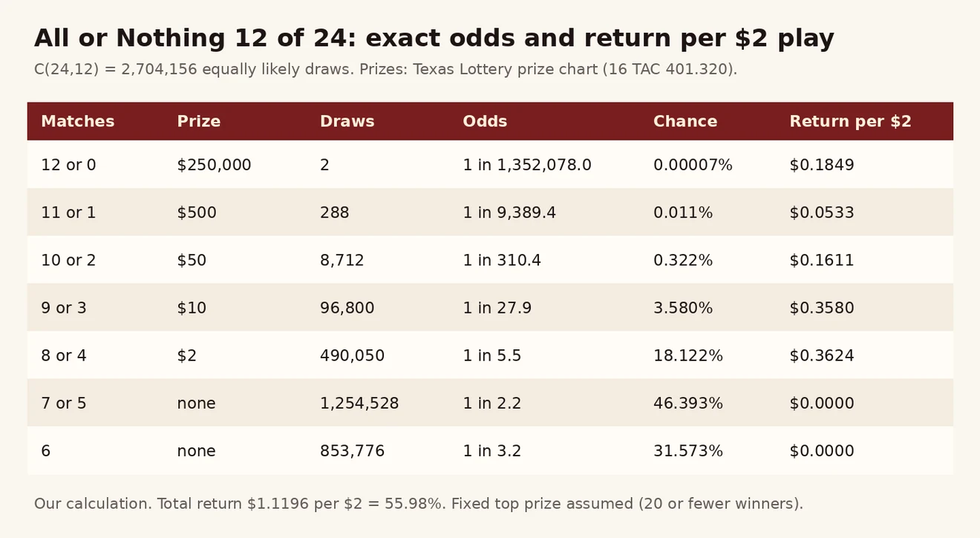Select the 46.393% chance cell
980x538 pixels.
coord(688,403)
